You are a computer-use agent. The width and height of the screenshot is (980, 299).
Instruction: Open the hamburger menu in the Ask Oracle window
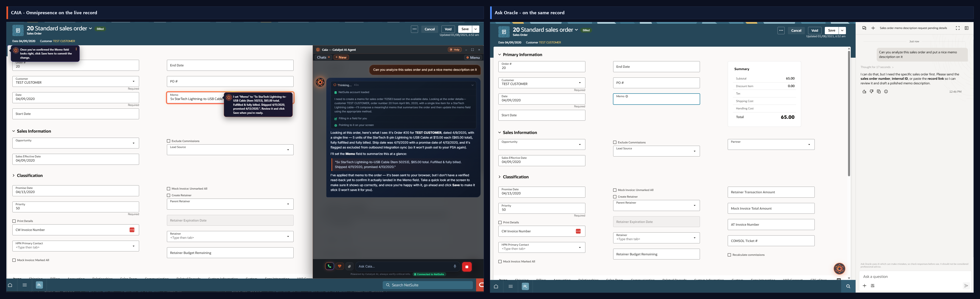click(511, 286)
